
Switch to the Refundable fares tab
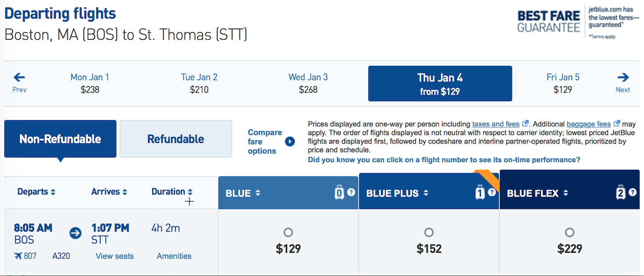click(x=176, y=139)
